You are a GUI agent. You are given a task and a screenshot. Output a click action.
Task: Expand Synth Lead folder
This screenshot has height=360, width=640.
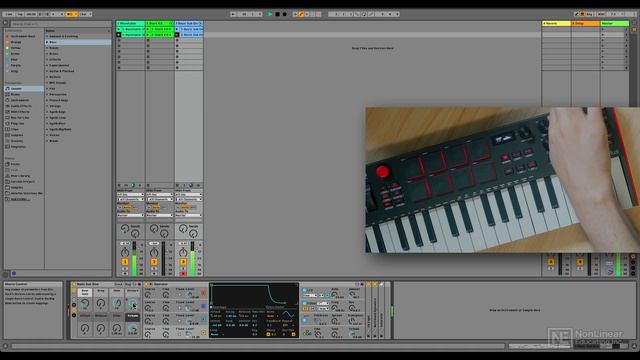[x=47, y=118]
